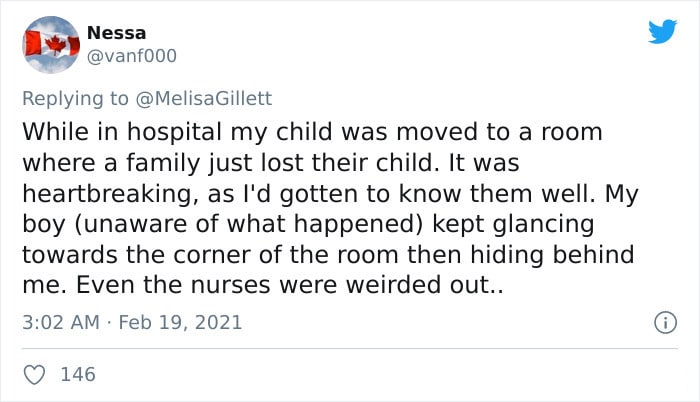Click the 'Replying to' label
Image resolution: width=700 pixels, height=402 pixels.
point(75,99)
